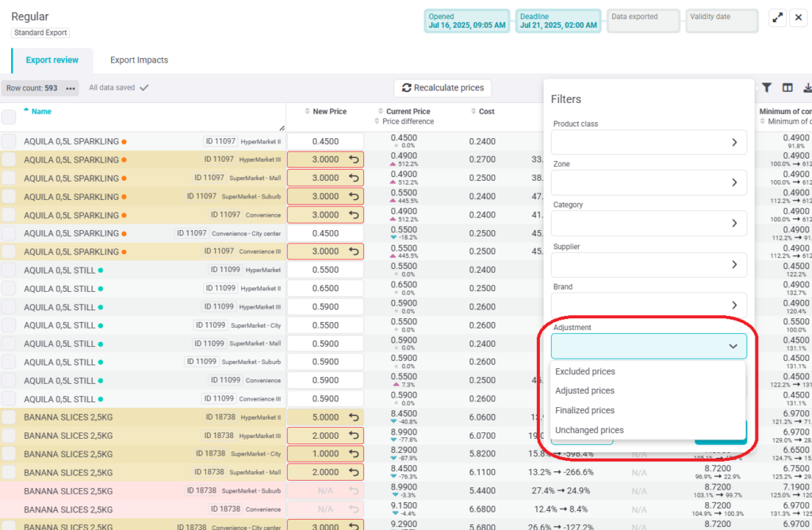Click the download export icon
The height and width of the screenshot is (530, 812).
point(807,87)
